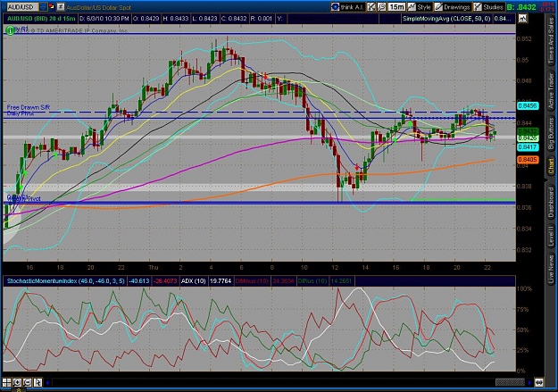Click the -40.613 stochastic momentum value
The width and height of the screenshot is (558, 392).
pyautogui.click(x=139, y=281)
